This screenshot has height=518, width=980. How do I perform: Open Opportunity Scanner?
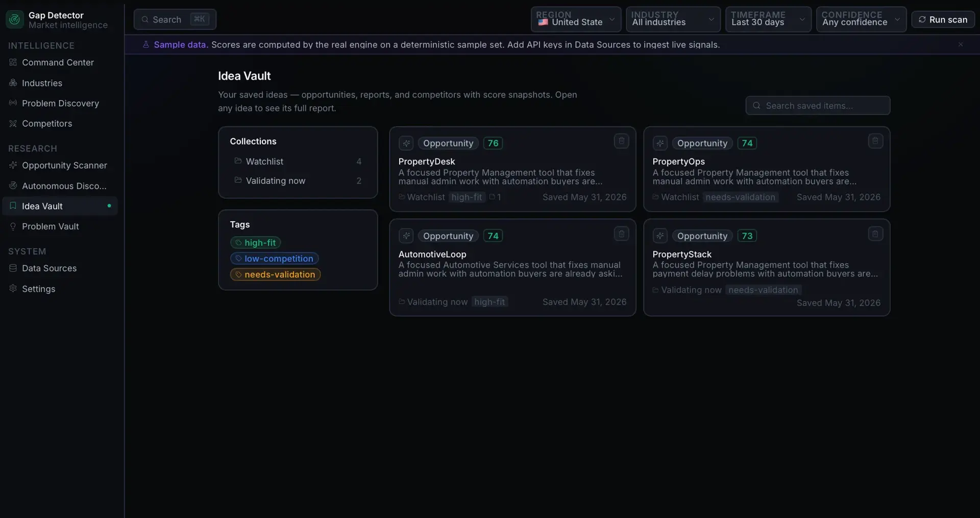pyautogui.click(x=60, y=166)
